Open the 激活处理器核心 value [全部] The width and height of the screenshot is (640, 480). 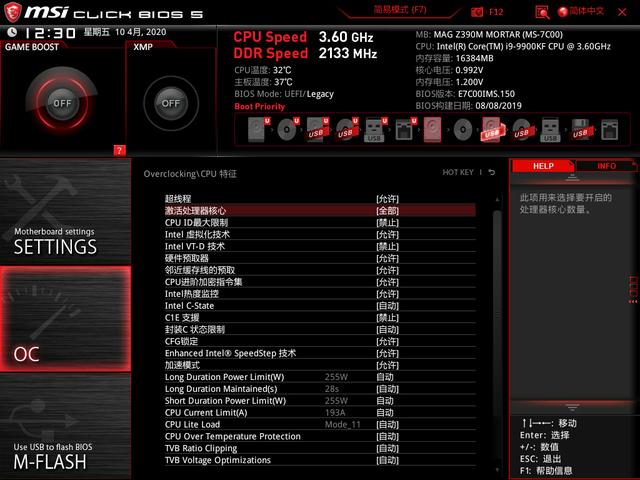coord(387,211)
